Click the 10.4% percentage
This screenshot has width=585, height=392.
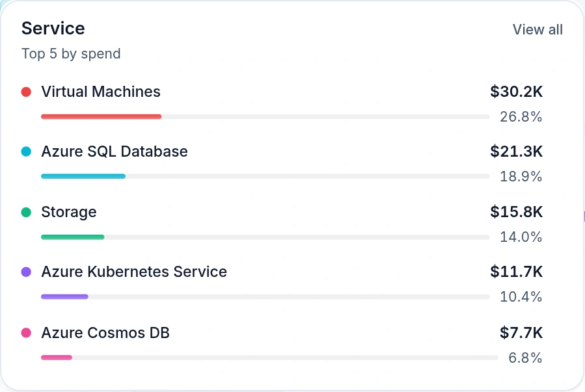click(x=521, y=296)
